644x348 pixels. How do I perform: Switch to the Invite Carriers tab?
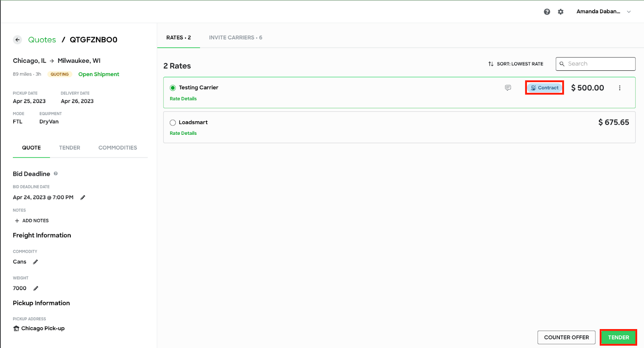tap(235, 37)
